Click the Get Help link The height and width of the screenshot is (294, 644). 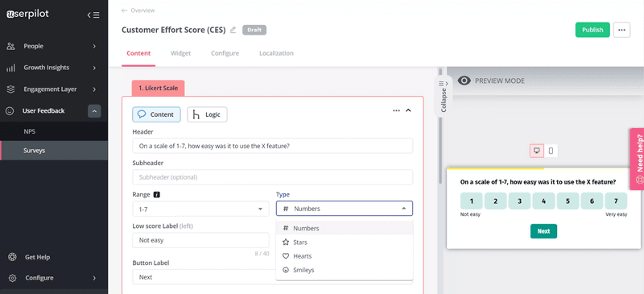37,257
